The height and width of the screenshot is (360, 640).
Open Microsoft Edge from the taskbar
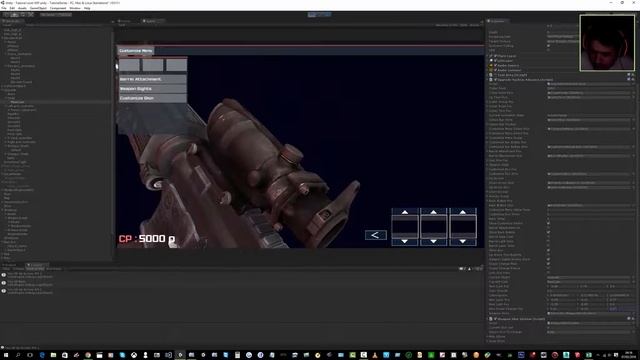(x=42, y=355)
